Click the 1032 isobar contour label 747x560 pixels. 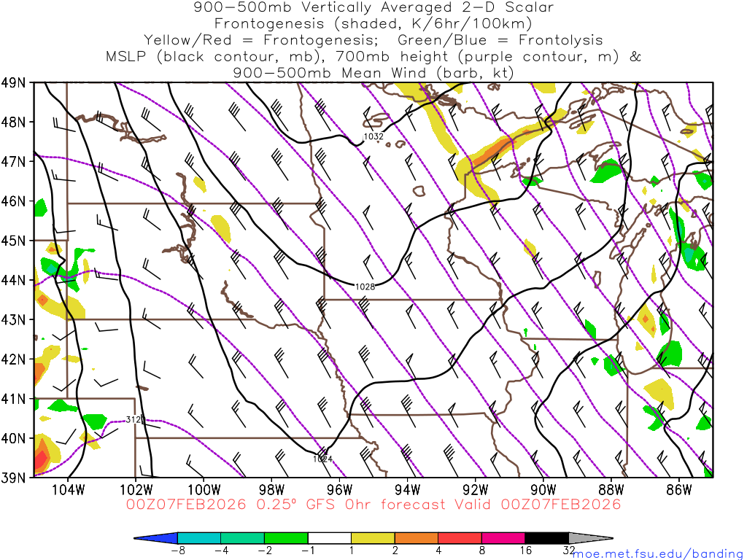373,136
